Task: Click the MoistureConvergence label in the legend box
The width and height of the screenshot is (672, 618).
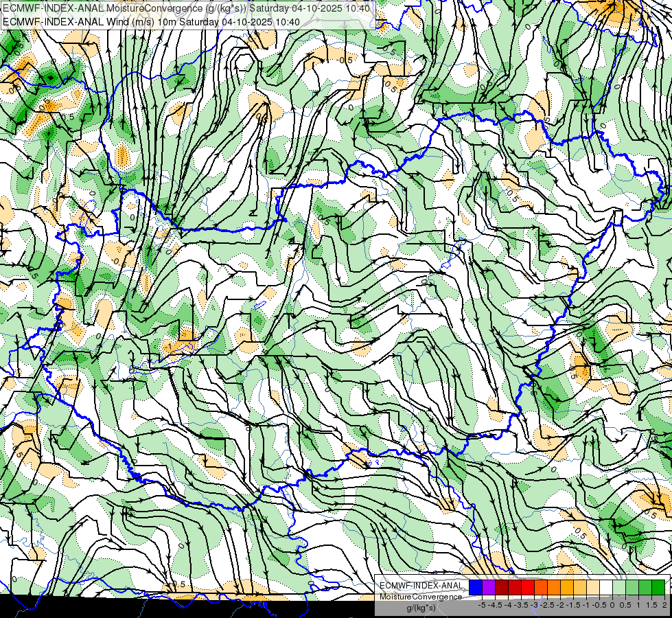Action: [x=421, y=597]
